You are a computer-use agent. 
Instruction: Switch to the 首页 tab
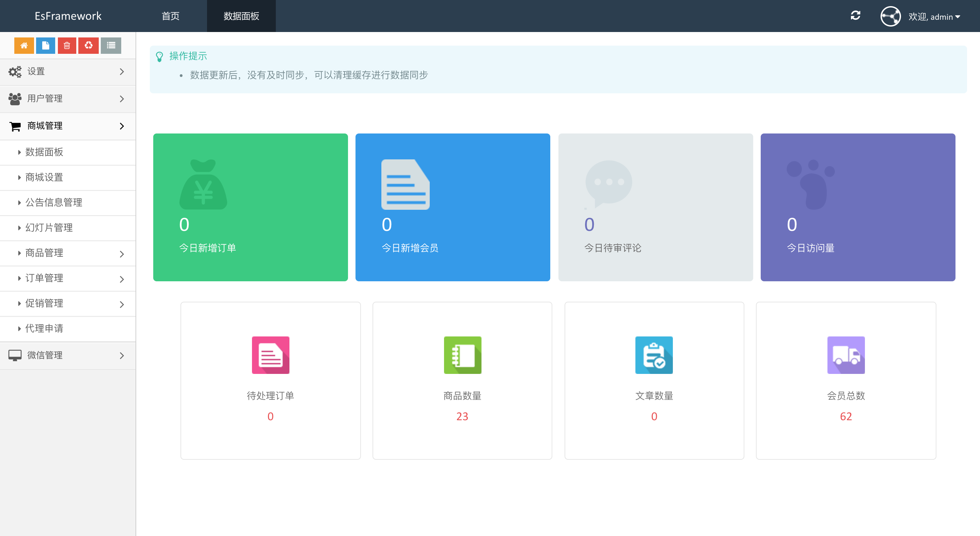click(171, 16)
